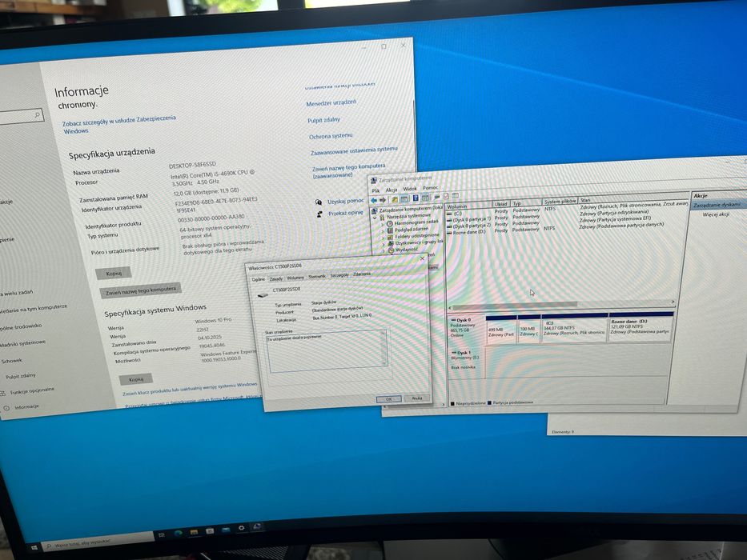Open Zobacz szczegóły w usłudze Zabezpieczenia Windows
Image resolution: width=747 pixels, height=560 pixels.
pyautogui.click(x=119, y=124)
